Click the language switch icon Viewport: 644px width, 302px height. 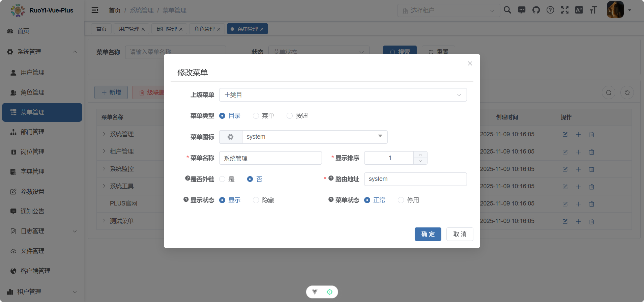579,10
